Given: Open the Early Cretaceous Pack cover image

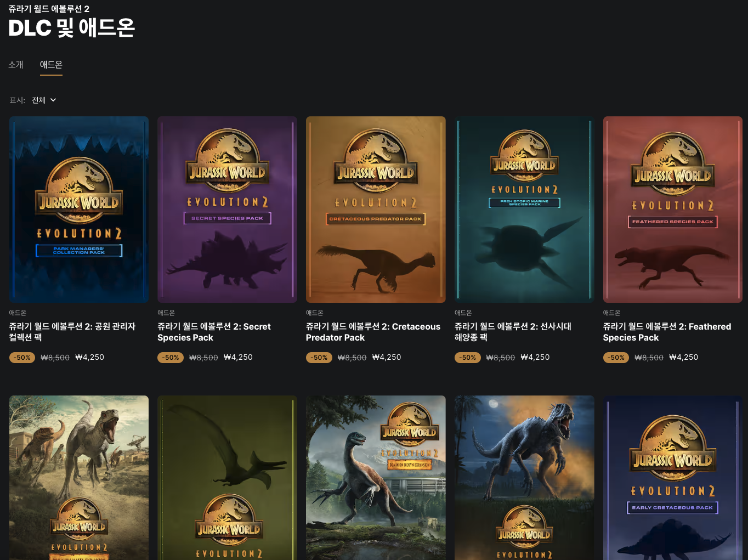Looking at the screenshot, I should pyautogui.click(x=673, y=478).
